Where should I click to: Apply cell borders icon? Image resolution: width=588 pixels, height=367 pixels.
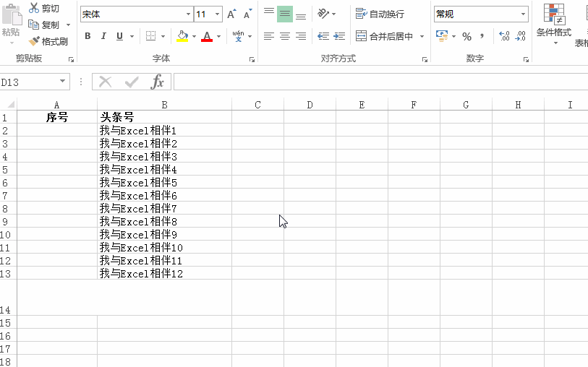150,36
